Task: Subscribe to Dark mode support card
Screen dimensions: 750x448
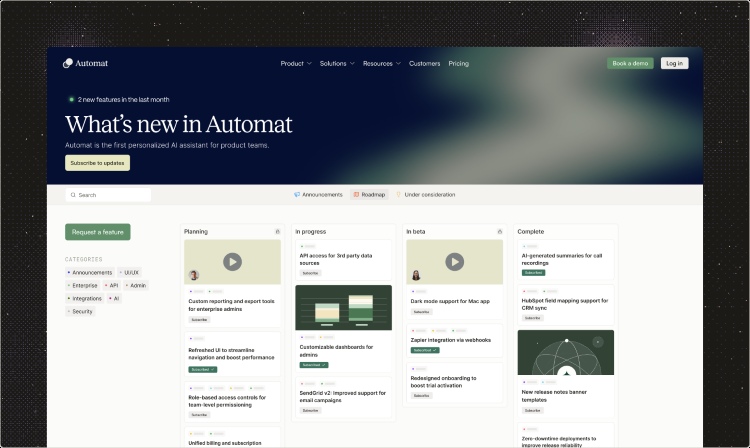Action: (x=421, y=312)
